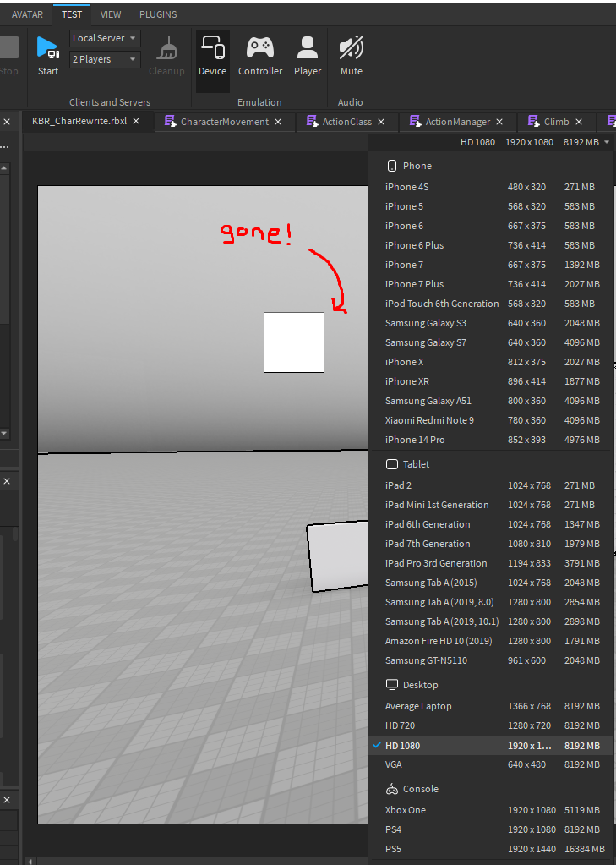Open the Local Server dropdown
Image resolution: width=616 pixels, height=865 pixels.
[x=105, y=38]
